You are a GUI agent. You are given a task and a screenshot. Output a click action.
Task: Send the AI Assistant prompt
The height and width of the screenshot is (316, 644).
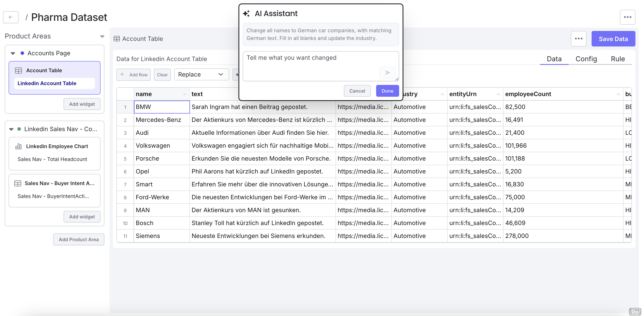387,73
